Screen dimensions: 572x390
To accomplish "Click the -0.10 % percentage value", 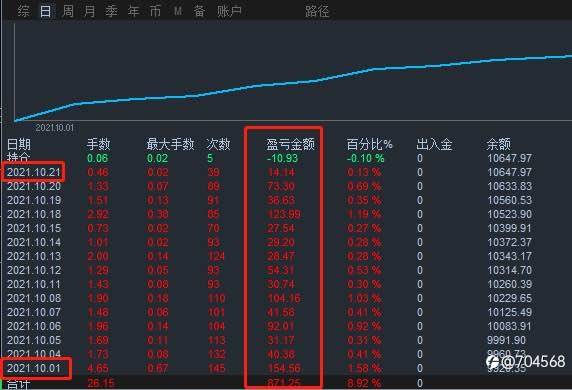I will click(x=366, y=158).
